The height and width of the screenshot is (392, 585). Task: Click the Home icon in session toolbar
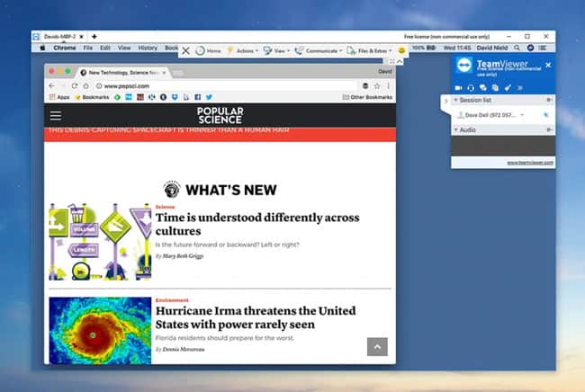(209, 51)
